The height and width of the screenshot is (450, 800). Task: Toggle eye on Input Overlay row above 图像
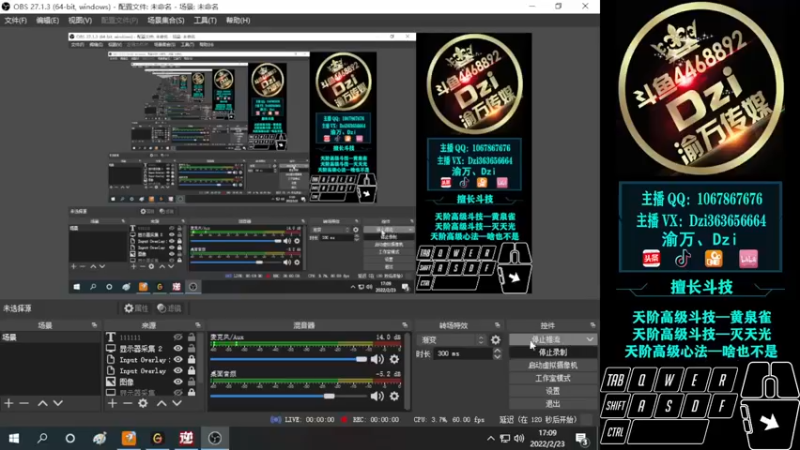[x=178, y=371]
